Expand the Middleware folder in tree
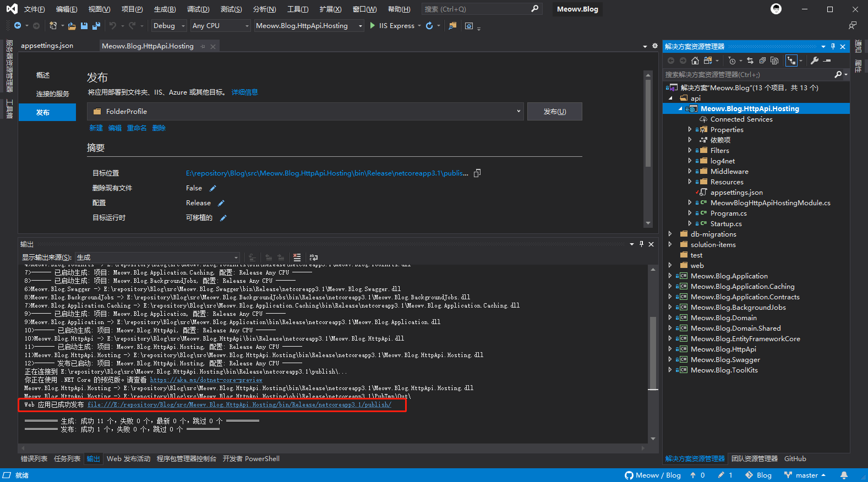This screenshot has width=868, height=482. click(x=690, y=172)
